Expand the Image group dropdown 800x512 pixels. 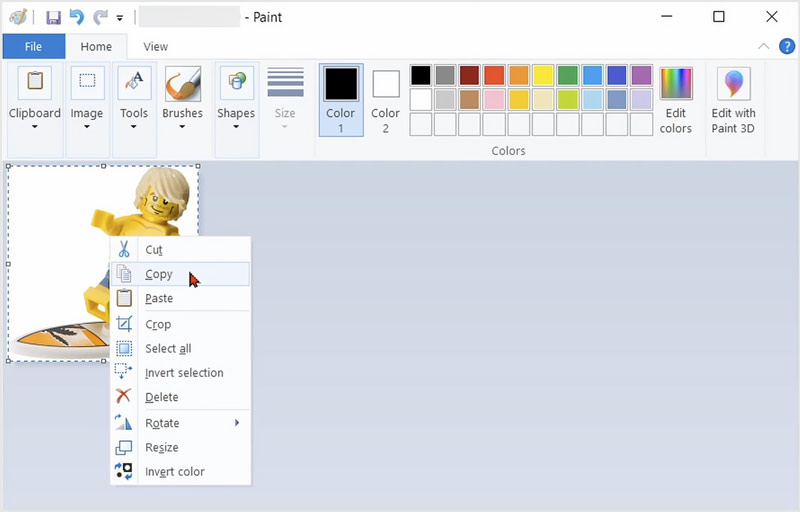tap(87, 126)
